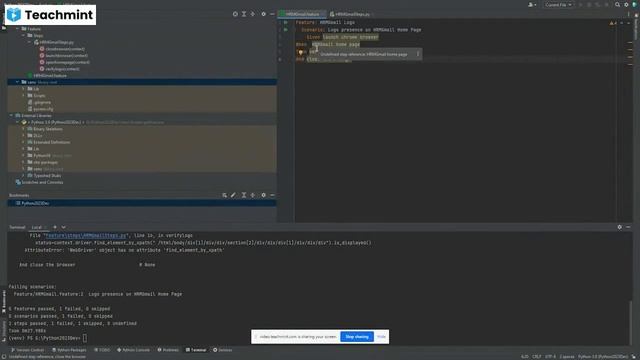
Task: Click the yellow intention lightbulb in editor
Action: pos(301,52)
